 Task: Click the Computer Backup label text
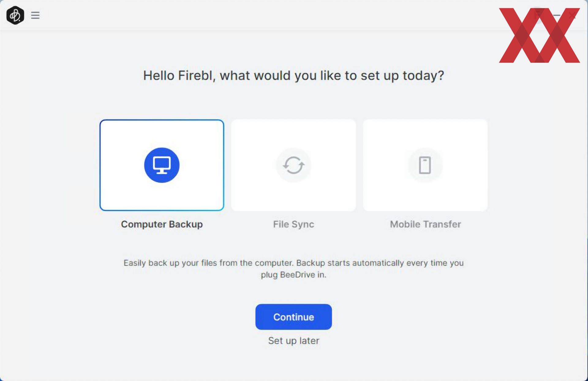162,224
